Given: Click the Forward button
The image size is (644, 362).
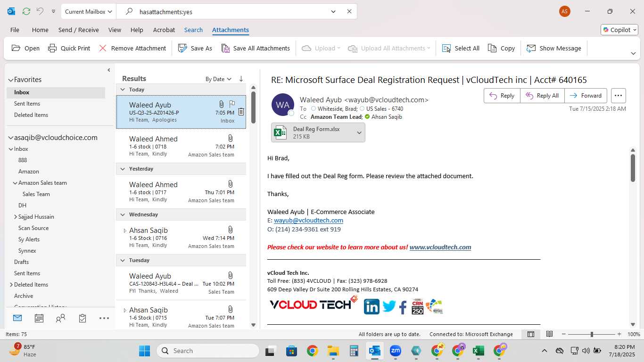Looking at the screenshot, I should pos(586,96).
